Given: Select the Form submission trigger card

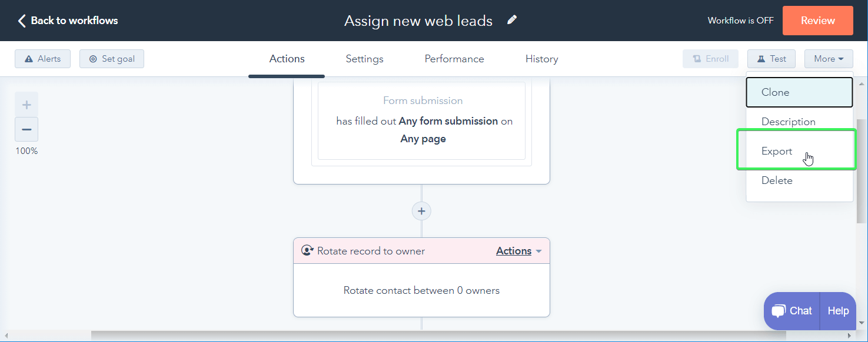Looking at the screenshot, I should click(421, 121).
